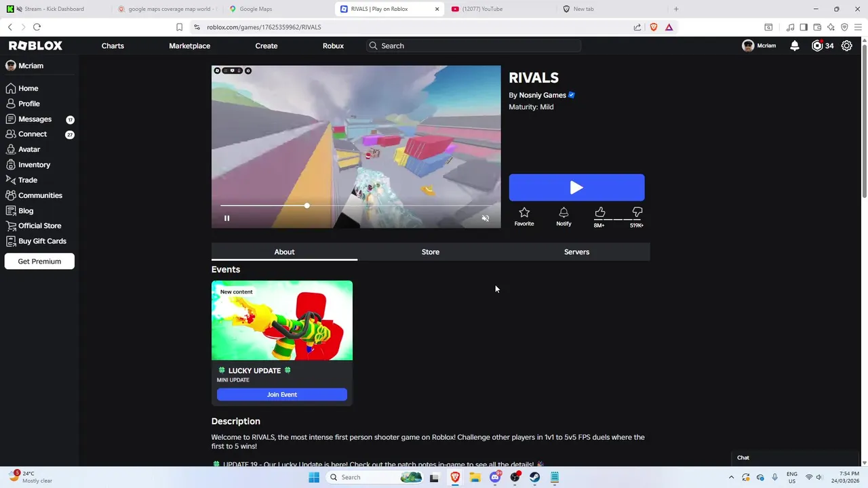Viewport: 868px width, 488px height.
Task: Favorite the RIVALS game
Action: [x=524, y=217]
